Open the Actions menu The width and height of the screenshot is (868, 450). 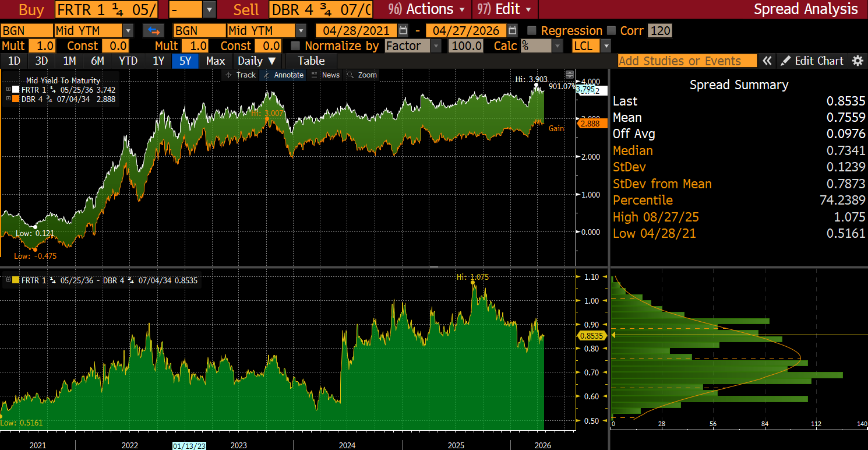click(x=429, y=9)
